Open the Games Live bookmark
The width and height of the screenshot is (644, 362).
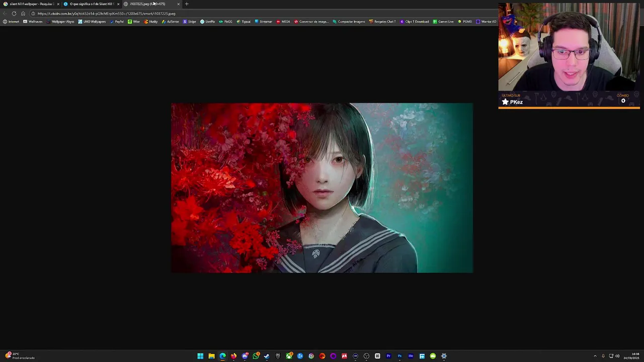click(443, 22)
